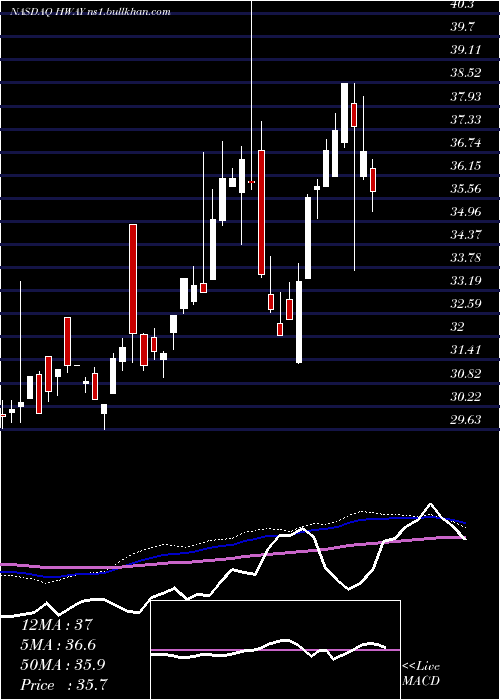This screenshot has height=700, width=500.
Task: Click the 33.19 price axis label
Action: (x=466, y=280)
